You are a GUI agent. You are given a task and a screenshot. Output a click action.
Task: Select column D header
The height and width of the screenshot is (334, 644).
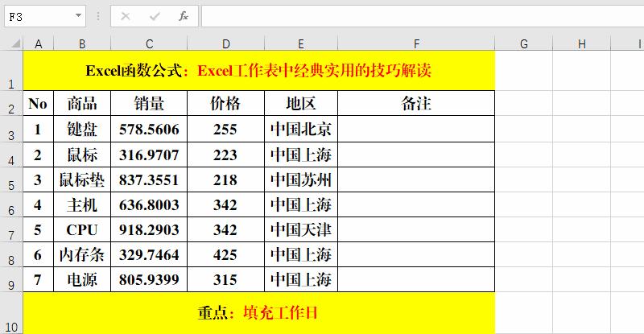pyautogui.click(x=226, y=43)
